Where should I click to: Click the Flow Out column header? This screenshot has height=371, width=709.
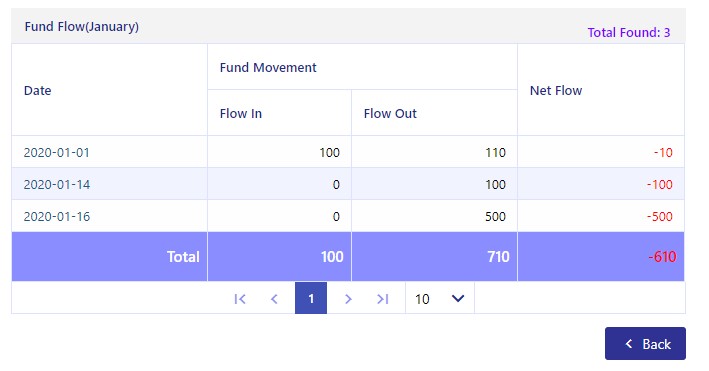tap(390, 113)
